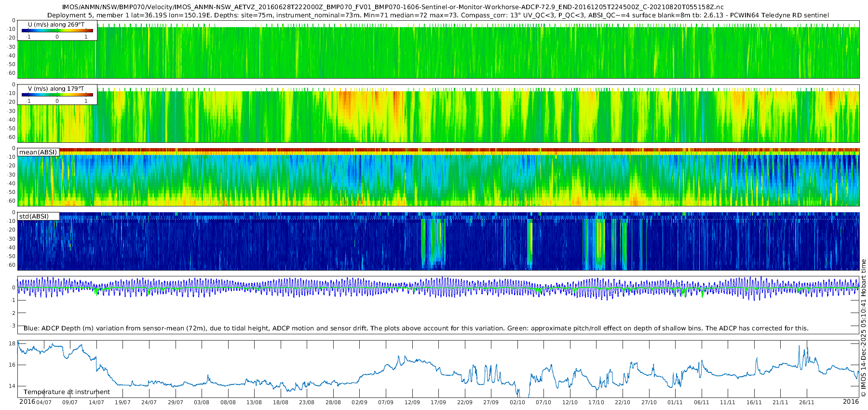Select the 14/07 date on time axis

coord(96,402)
